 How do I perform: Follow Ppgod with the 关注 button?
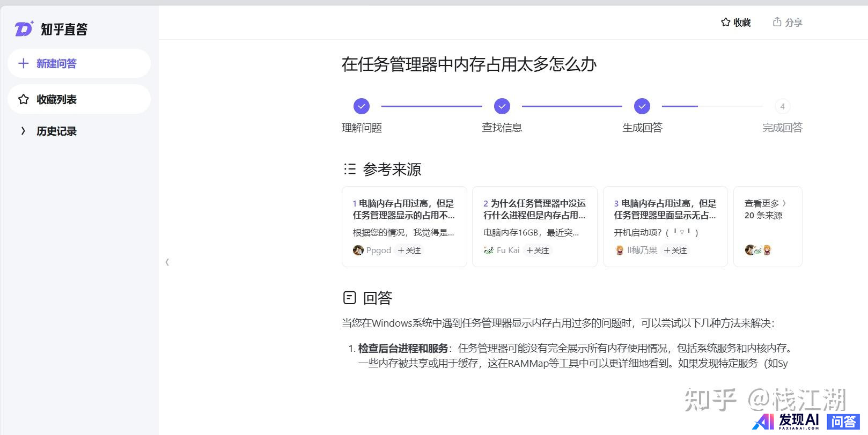click(x=409, y=250)
